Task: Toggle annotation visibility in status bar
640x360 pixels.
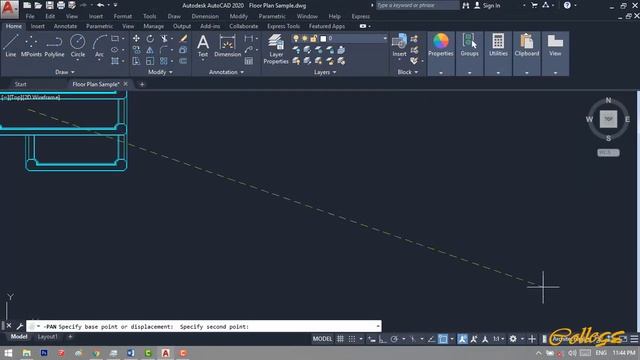Action: [x=462, y=339]
